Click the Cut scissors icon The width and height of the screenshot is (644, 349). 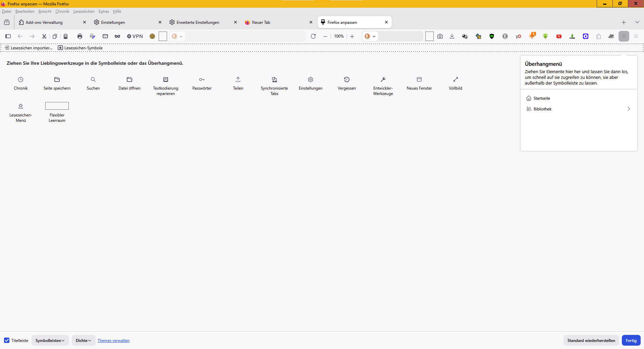click(44, 36)
